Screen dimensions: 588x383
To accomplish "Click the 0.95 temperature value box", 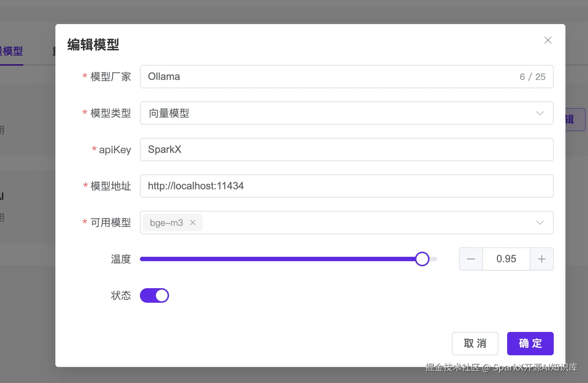I will point(506,259).
